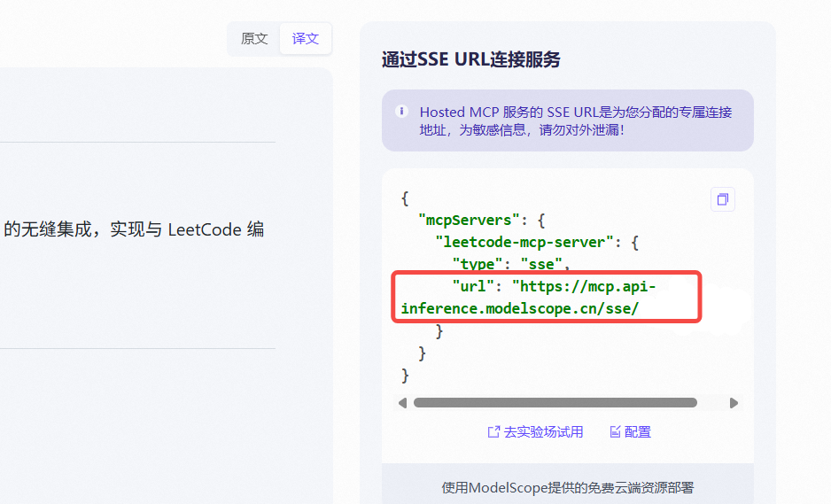Click the left arrow of the code scrollbar

403,403
